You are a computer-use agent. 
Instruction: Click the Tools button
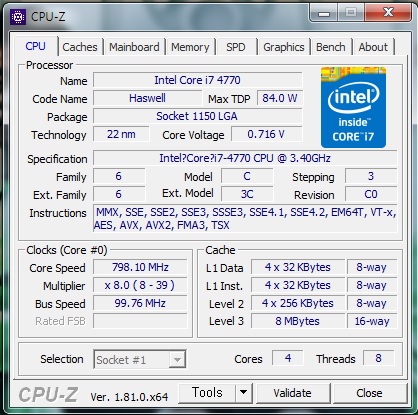tap(207, 393)
